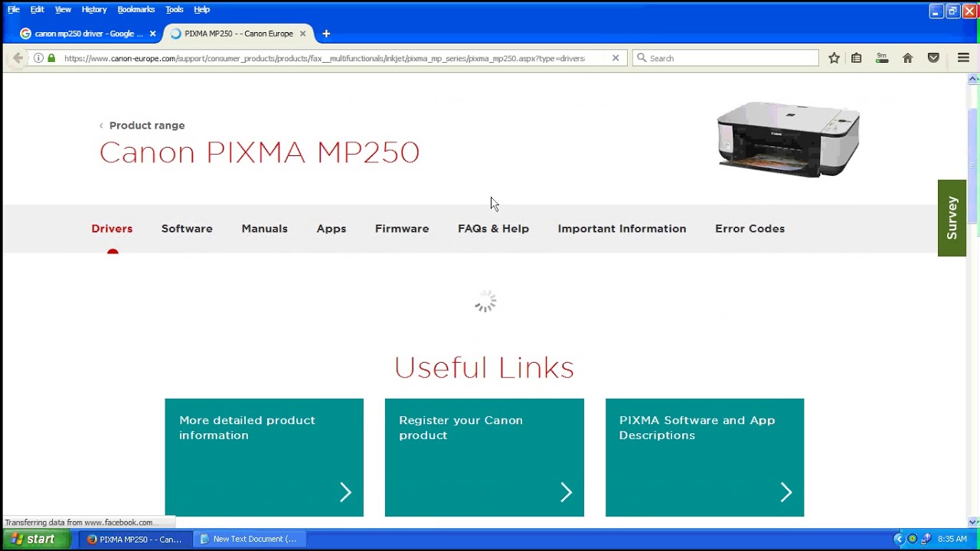Click arrow on Register your Canon product
The height and width of the screenshot is (551, 980).
coord(567,492)
